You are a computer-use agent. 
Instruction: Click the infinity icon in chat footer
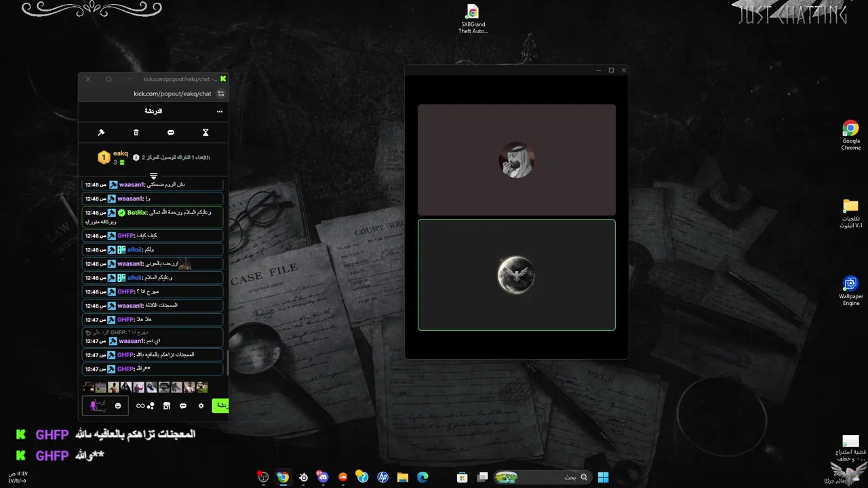140,406
